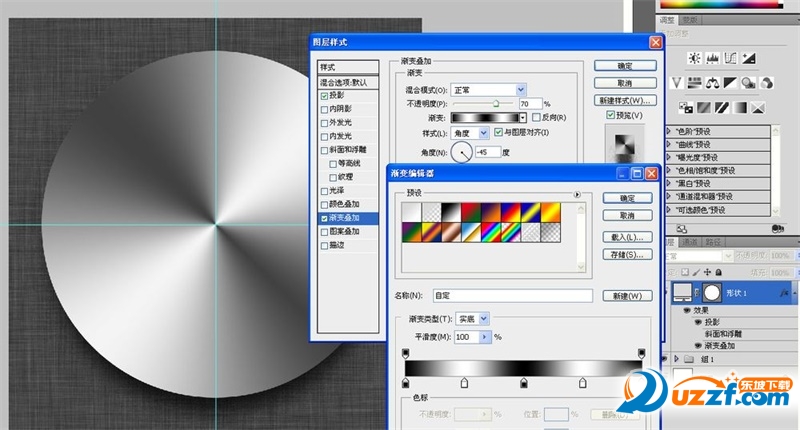Select the Color Balance scales icon
Viewport: 800px width, 430px height.
pos(713,82)
